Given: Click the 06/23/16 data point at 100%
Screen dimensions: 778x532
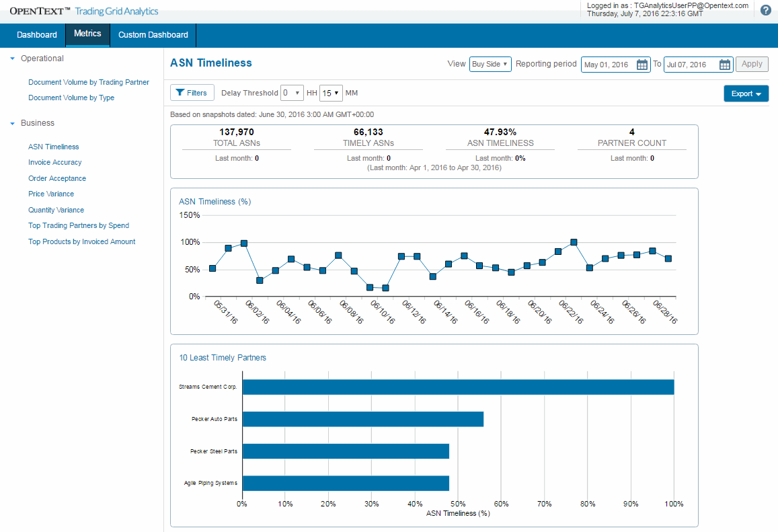Looking at the screenshot, I should (x=574, y=242).
